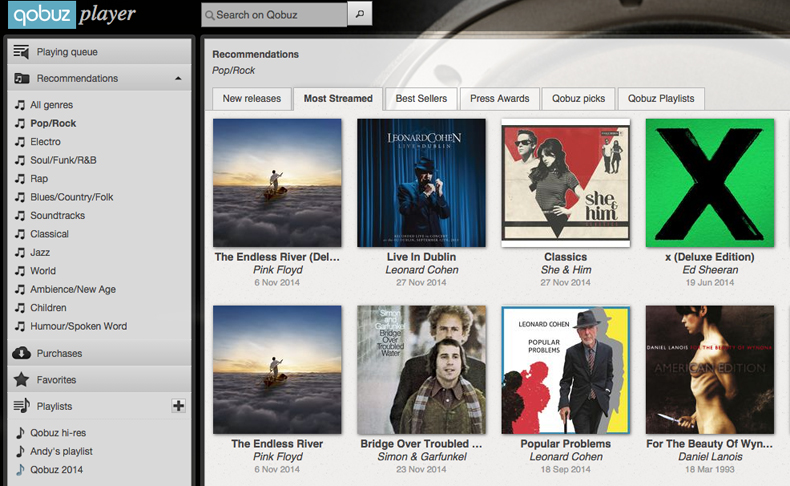The height and width of the screenshot is (486, 790).
Task: Click the Recommendations section icon
Action: point(21,78)
